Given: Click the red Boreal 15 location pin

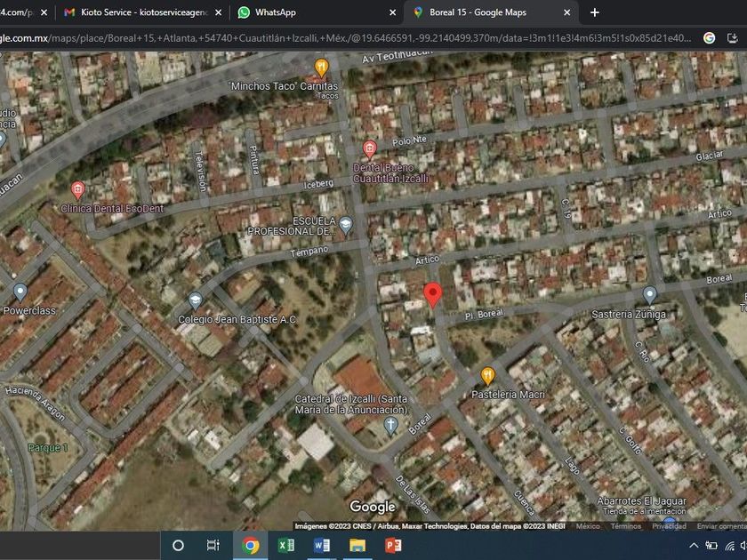Looking at the screenshot, I should [x=432, y=294].
